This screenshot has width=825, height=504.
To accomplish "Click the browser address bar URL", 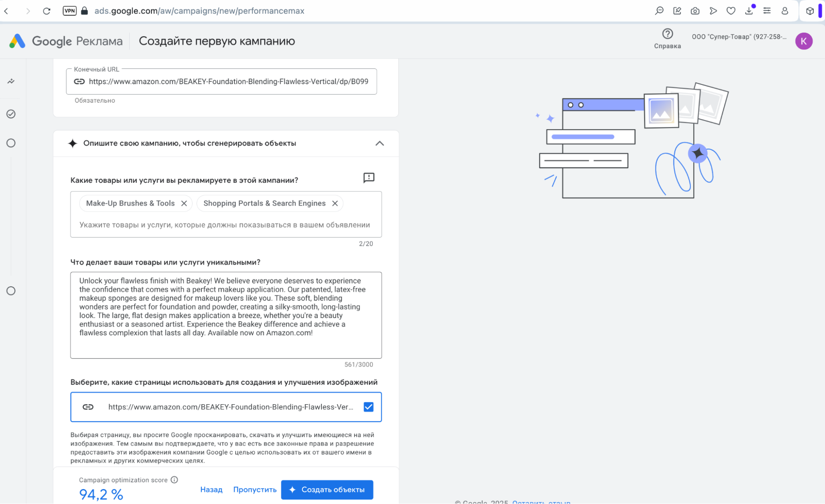I will 199,11.
